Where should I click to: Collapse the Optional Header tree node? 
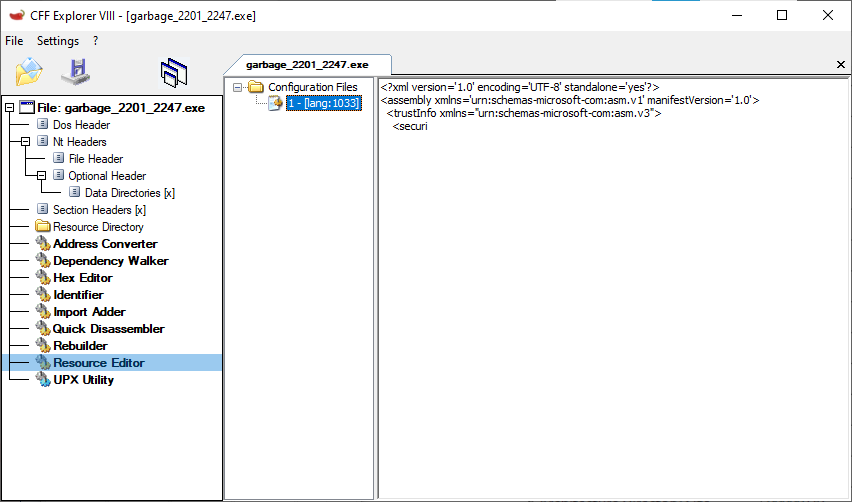(42, 176)
